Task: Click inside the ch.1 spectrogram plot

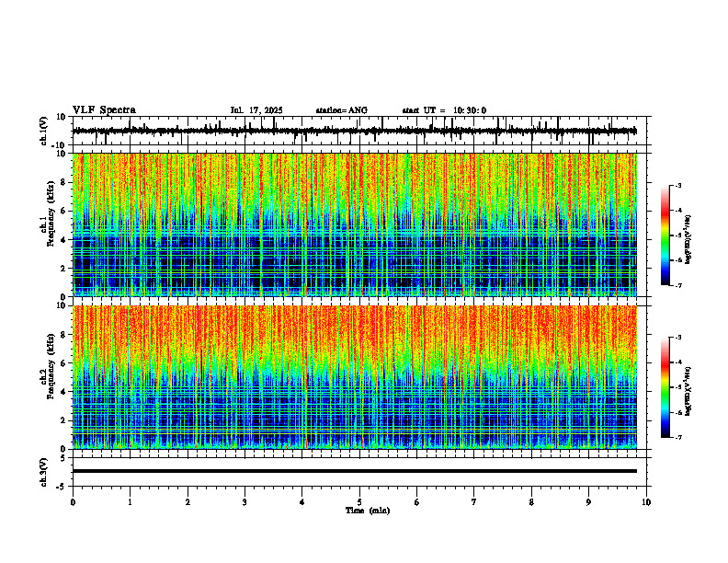Action: tap(355, 224)
